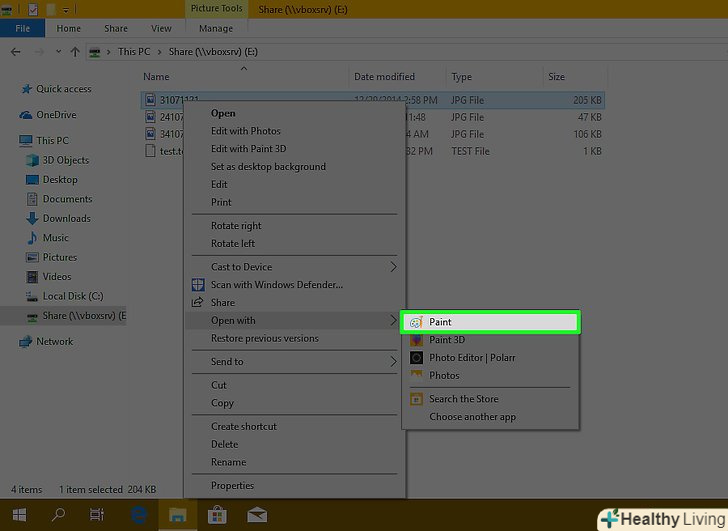728x531 pixels.
Task: Click Choose another app
Action: pyautogui.click(x=472, y=417)
